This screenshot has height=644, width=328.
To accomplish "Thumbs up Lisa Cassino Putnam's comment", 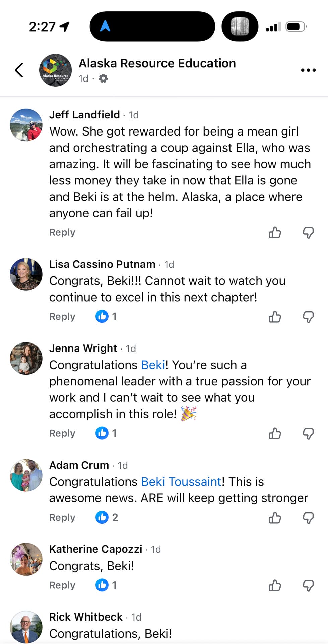I will [x=275, y=316].
